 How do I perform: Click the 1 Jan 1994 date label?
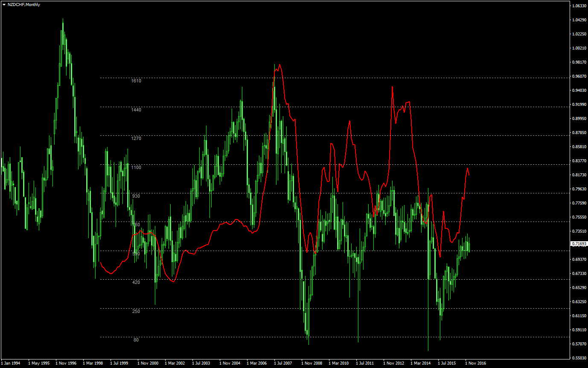(x=10, y=363)
